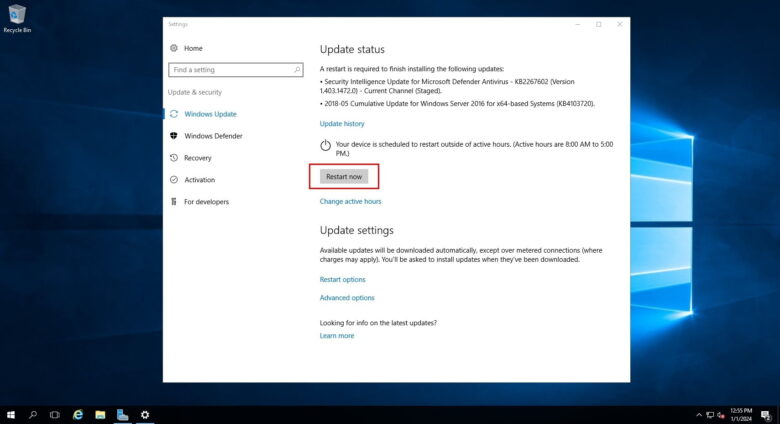Select the Recovery history icon
This screenshot has width=780, height=424.
tap(174, 158)
